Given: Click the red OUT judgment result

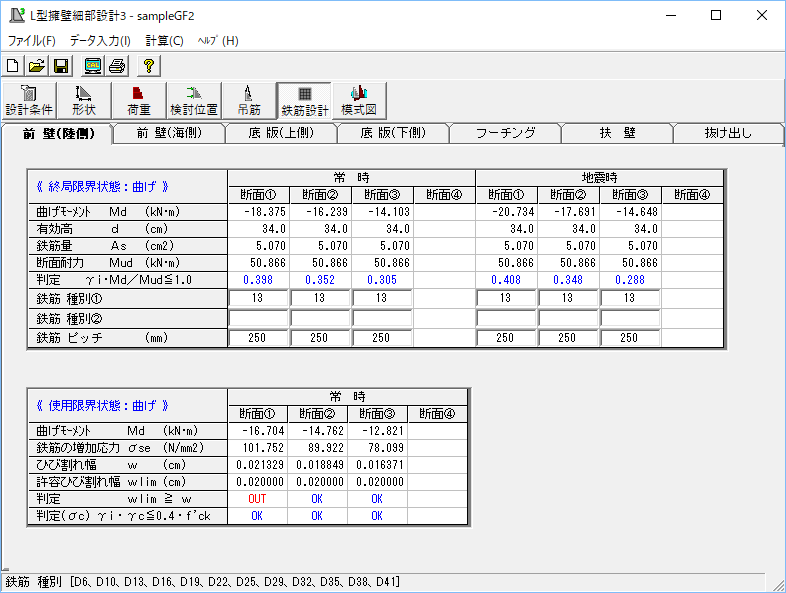Looking at the screenshot, I should tap(257, 499).
